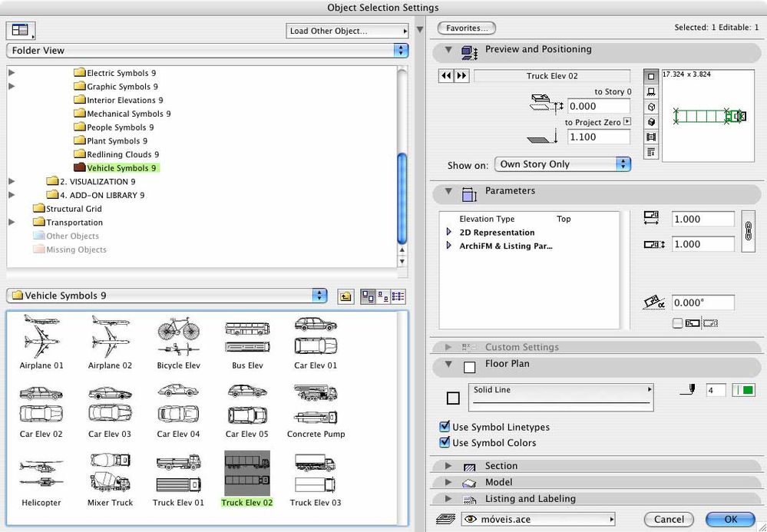Click the next object arrow button
Image resolution: width=767 pixels, height=532 pixels.
pyautogui.click(x=461, y=76)
